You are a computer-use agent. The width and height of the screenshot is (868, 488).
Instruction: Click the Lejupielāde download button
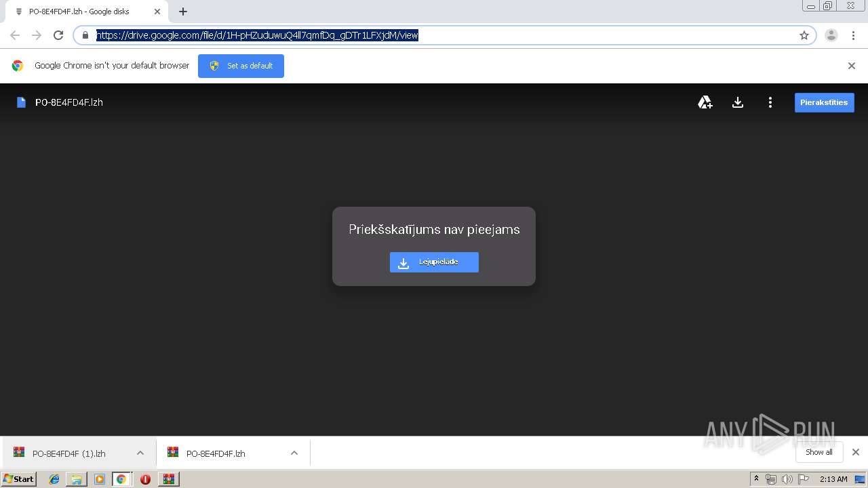coord(434,262)
